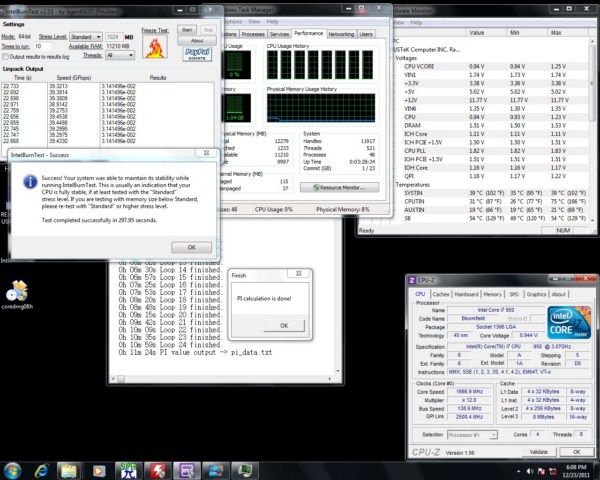Launch Internet Explorer from the taskbar
Image resolution: width=600 pixels, height=480 pixels.
41,471
